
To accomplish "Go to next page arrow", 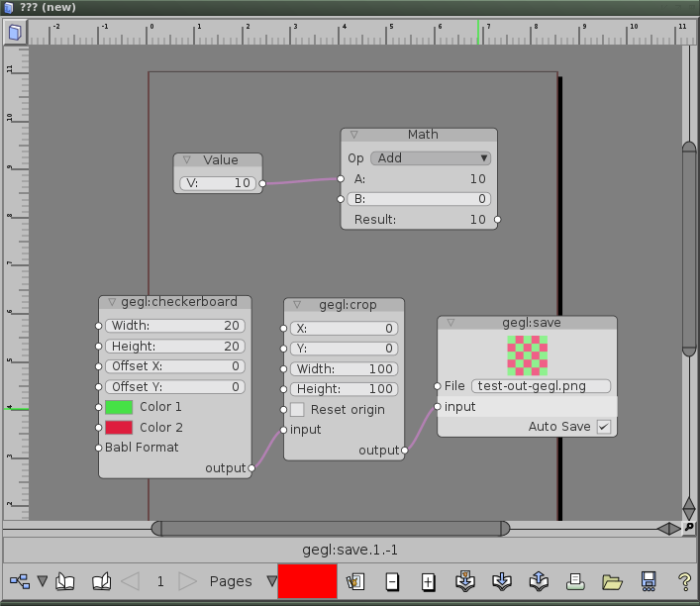I will coord(188,581).
